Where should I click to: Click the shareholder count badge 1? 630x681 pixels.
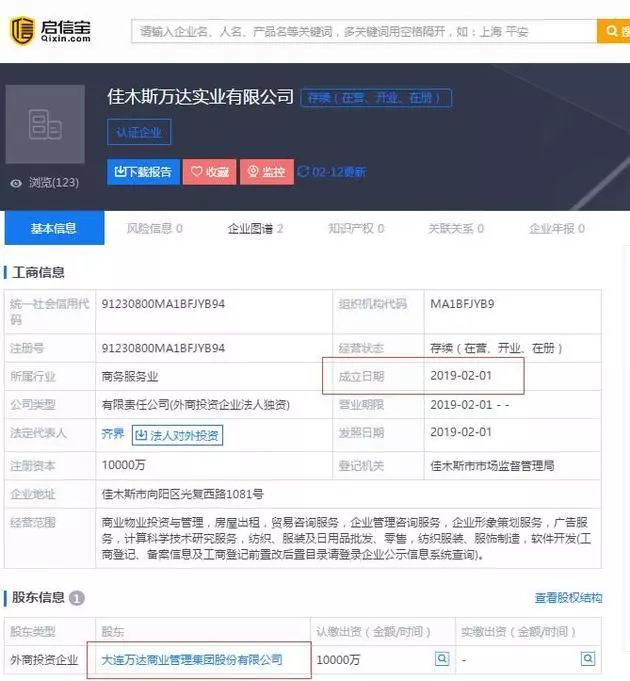coord(77,598)
